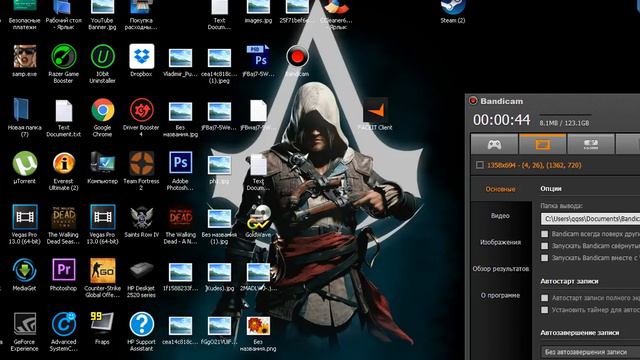This screenshot has width=640, height=360.
Task: Open the Компьютер desktop icon
Action: tap(102, 168)
